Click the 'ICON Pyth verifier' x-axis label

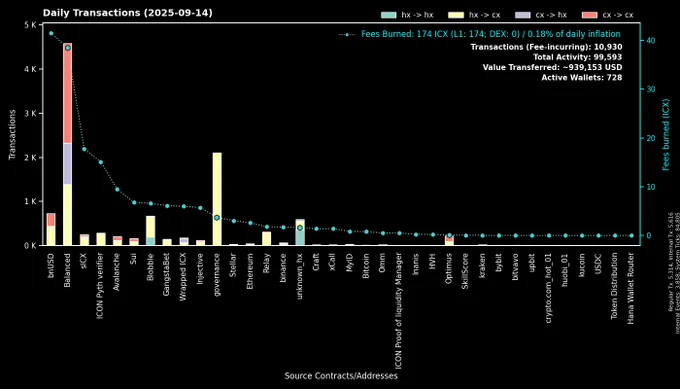[x=101, y=286]
